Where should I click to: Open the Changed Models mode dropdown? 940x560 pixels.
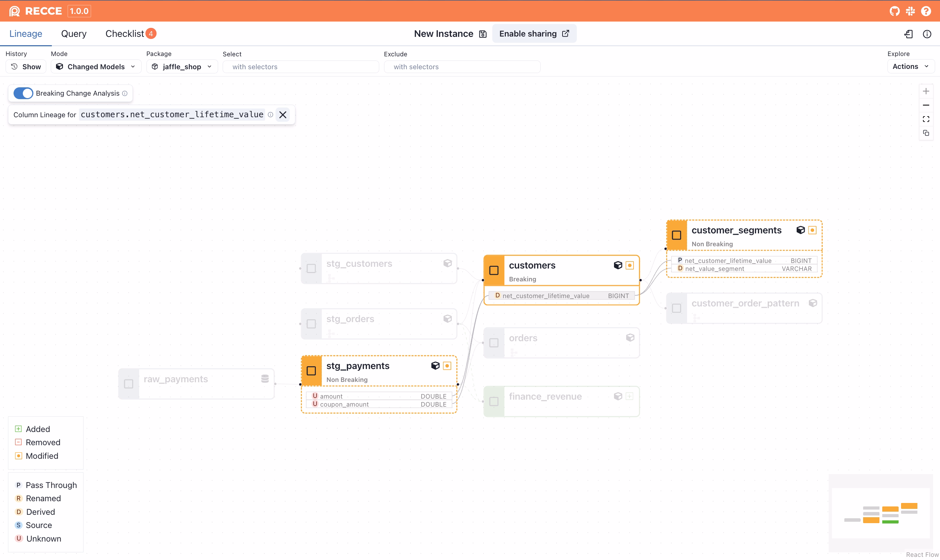tap(96, 67)
